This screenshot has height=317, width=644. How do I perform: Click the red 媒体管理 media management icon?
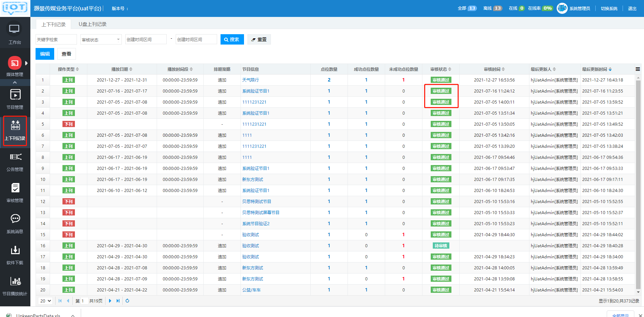[x=14, y=63]
